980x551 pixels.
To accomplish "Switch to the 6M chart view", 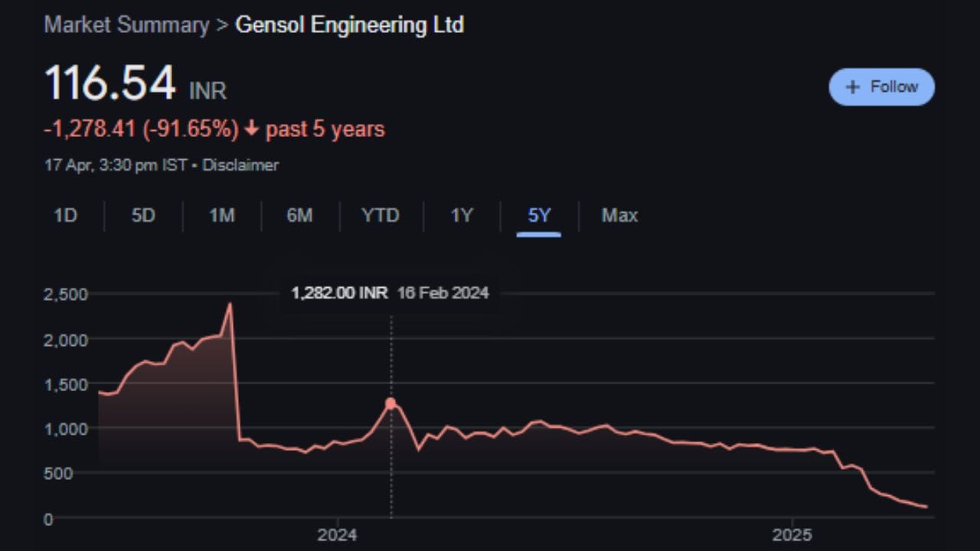I will pyautogui.click(x=299, y=216).
